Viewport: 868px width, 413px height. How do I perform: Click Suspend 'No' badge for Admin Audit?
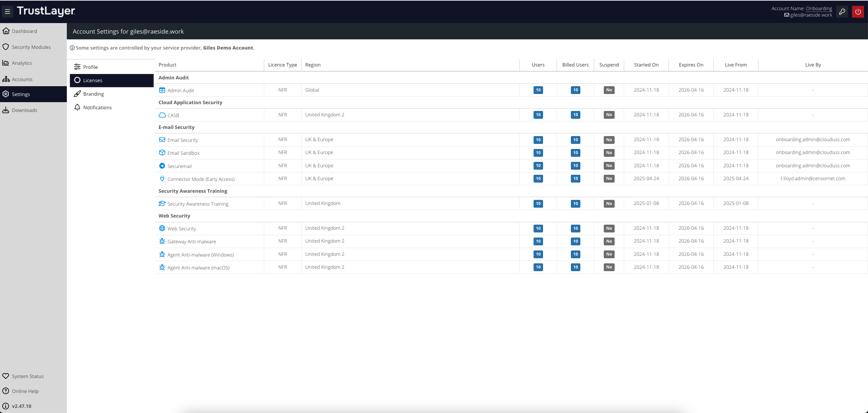coord(609,90)
